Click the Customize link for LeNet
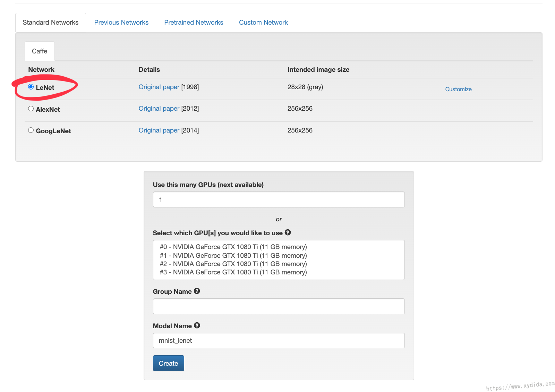 [458, 89]
